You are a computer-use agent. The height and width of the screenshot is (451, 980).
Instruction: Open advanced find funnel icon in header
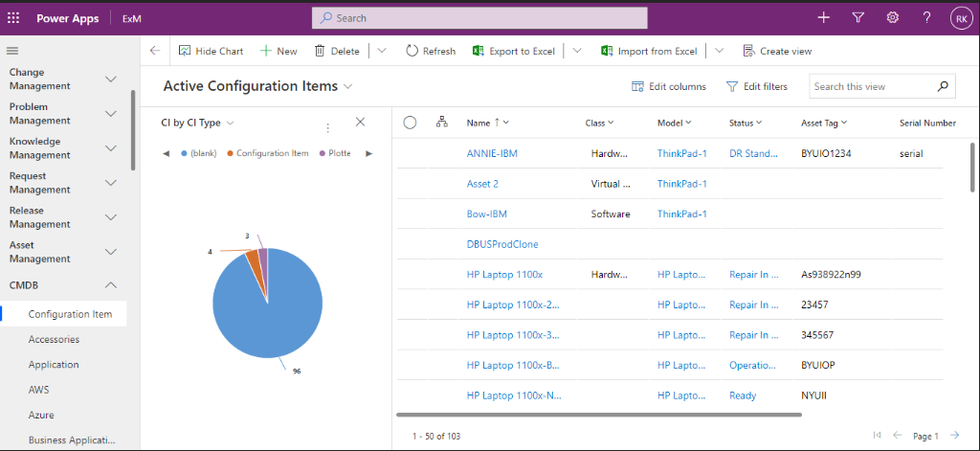point(858,18)
